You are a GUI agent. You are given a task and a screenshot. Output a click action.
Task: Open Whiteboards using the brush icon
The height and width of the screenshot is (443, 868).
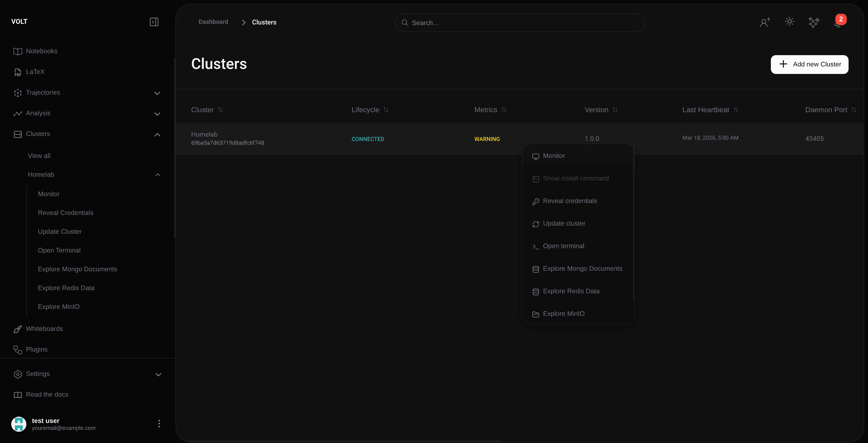[x=18, y=328]
